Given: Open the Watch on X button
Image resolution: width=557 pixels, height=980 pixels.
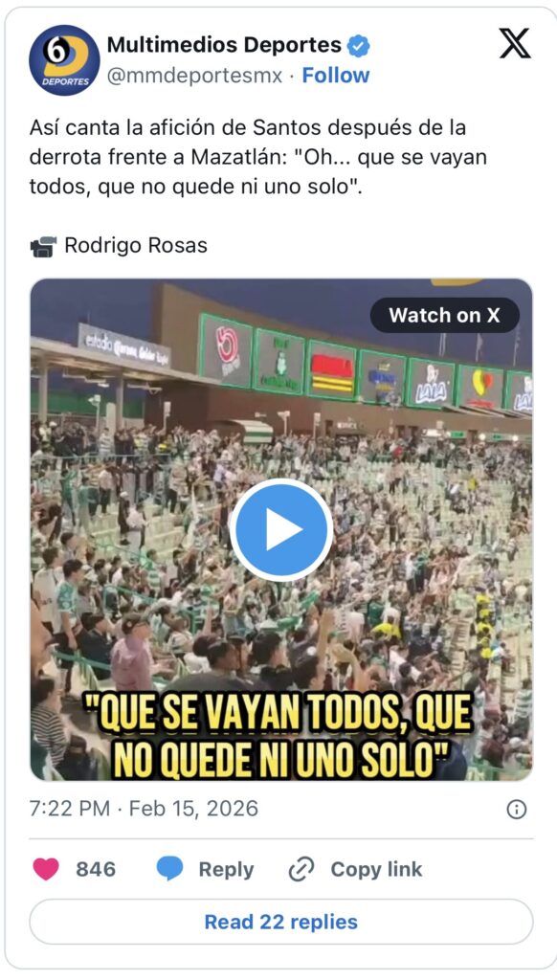Looking at the screenshot, I should click(x=444, y=315).
